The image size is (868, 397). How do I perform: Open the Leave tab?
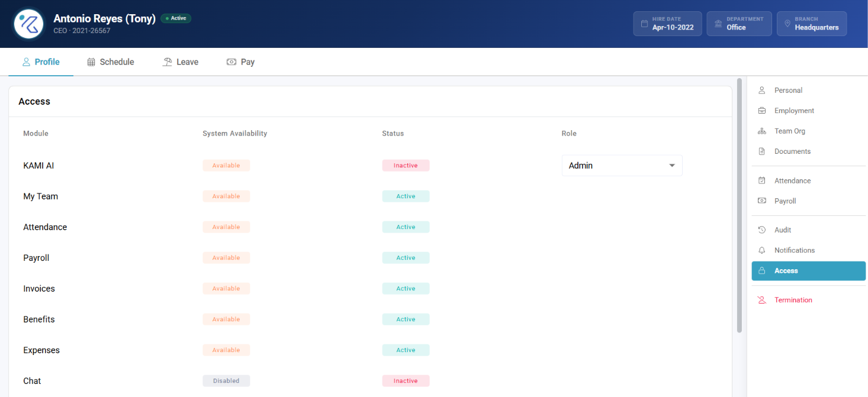[181, 62]
